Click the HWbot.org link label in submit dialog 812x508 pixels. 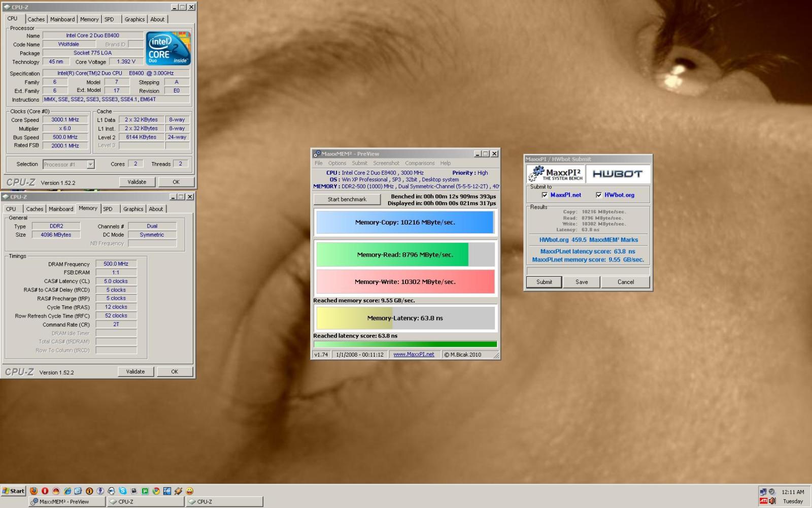(619, 195)
